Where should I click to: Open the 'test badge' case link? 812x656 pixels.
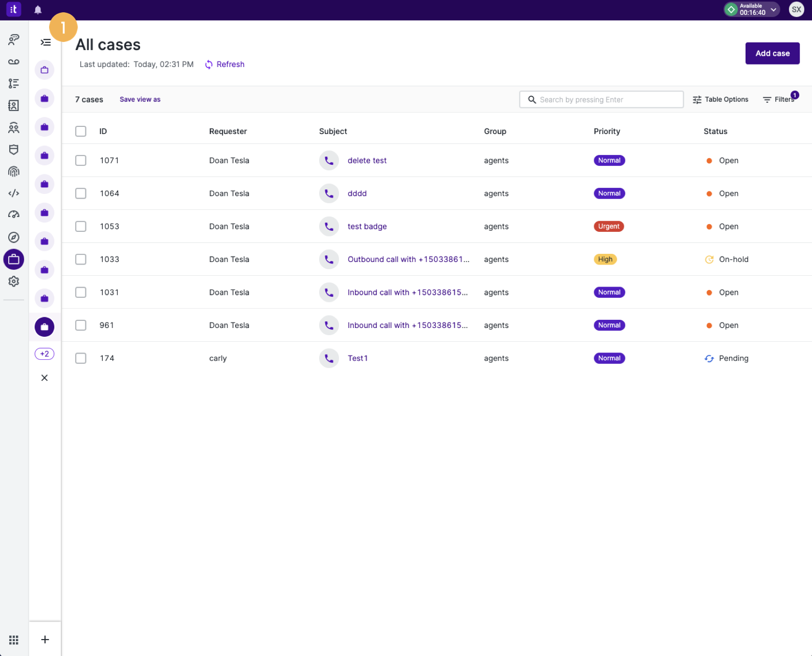[x=367, y=226]
